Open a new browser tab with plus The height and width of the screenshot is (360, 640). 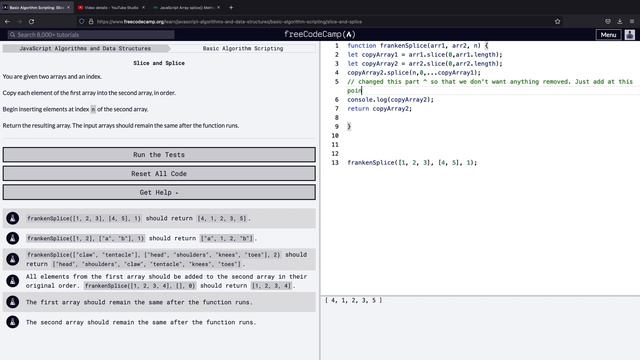click(231, 7)
